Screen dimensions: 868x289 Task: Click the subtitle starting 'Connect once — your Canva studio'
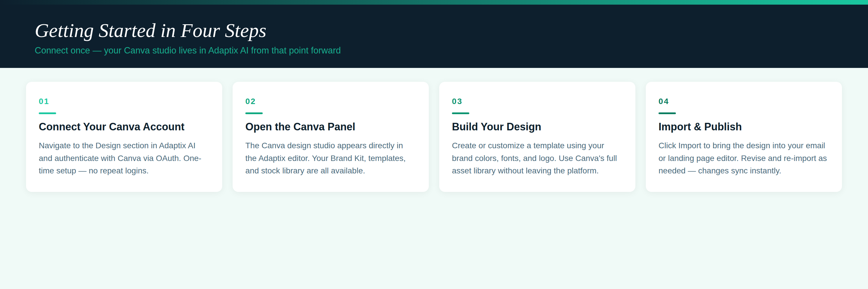(x=188, y=51)
